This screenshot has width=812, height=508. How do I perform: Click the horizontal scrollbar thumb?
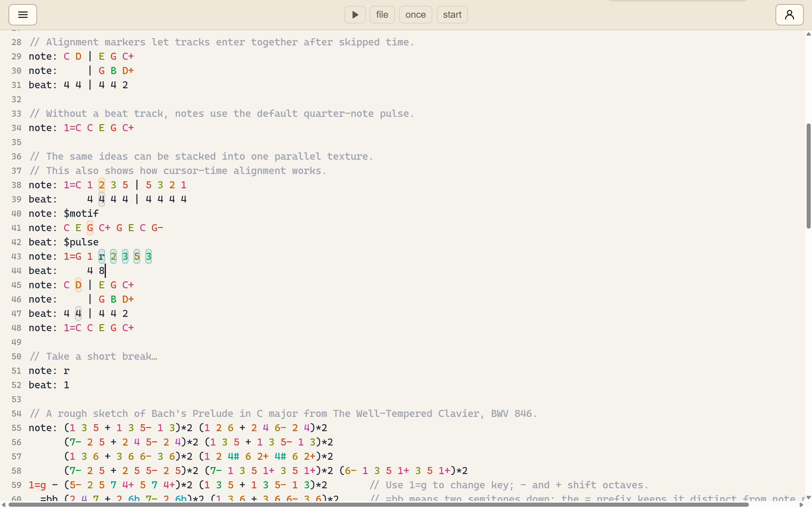(x=378, y=505)
